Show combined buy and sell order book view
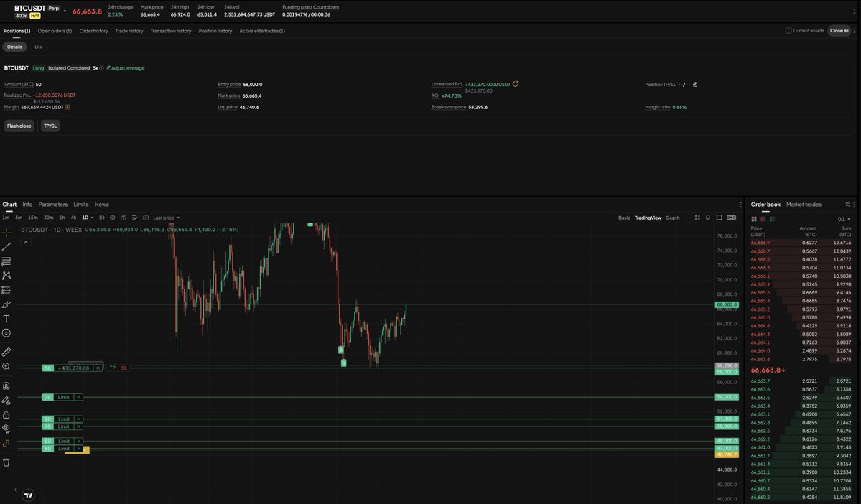This screenshot has width=861, height=504. click(x=754, y=219)
